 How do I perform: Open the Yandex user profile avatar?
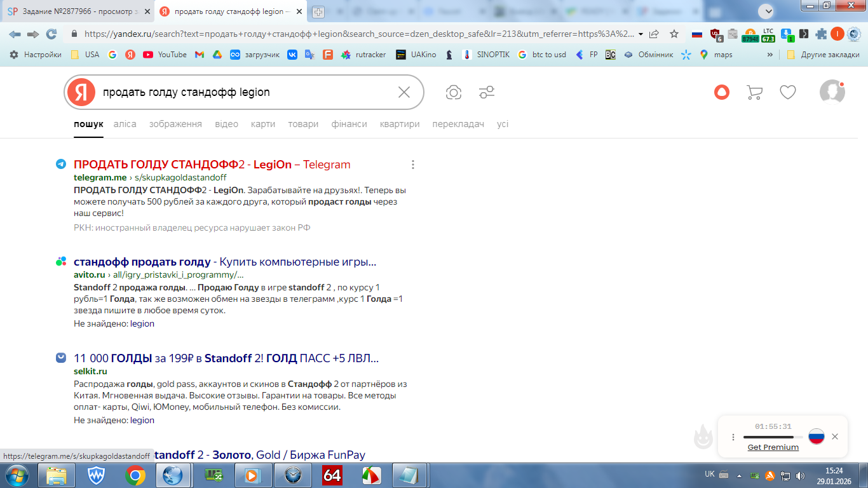point(832,92)
